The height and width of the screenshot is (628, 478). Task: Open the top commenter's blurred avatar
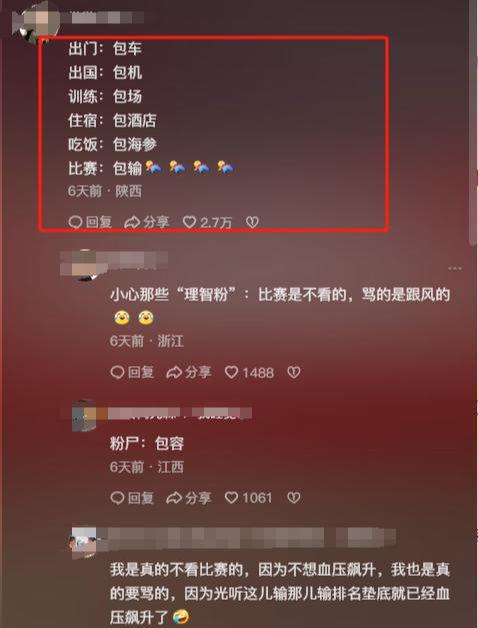pos(36,20)
